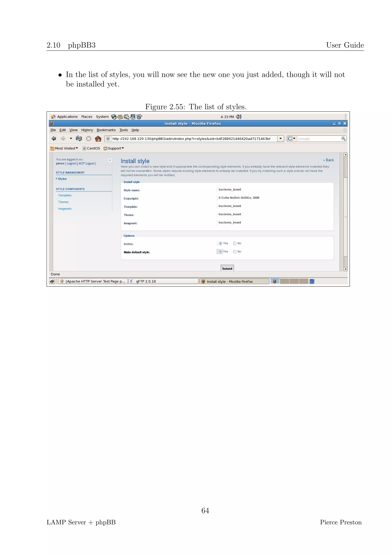Open the Help menu
The width and height of the screenshot is (392, 555).
[x=135, y=130]
